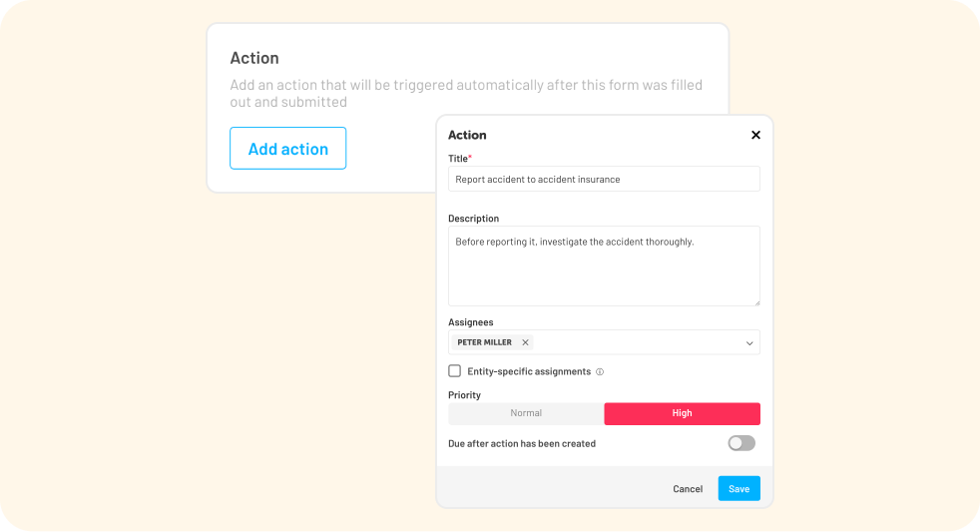Focus the Title input field
Viewport: 980px width, 532px height.
tap(604, 180)
